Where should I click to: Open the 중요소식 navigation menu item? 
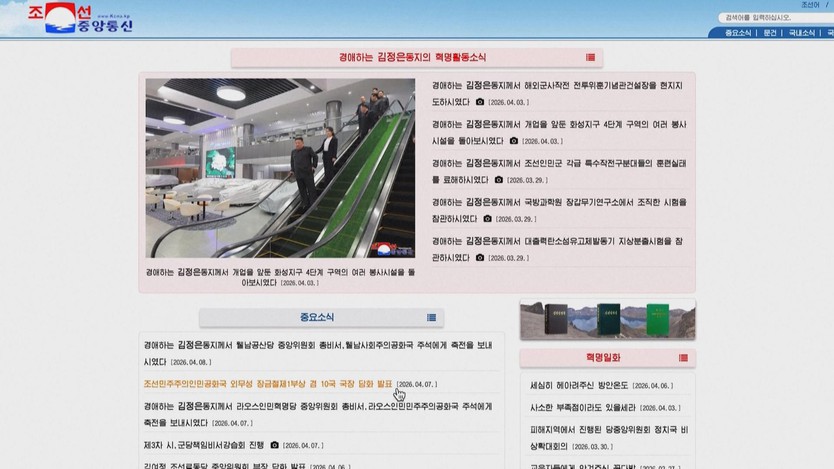pos(738,33)
